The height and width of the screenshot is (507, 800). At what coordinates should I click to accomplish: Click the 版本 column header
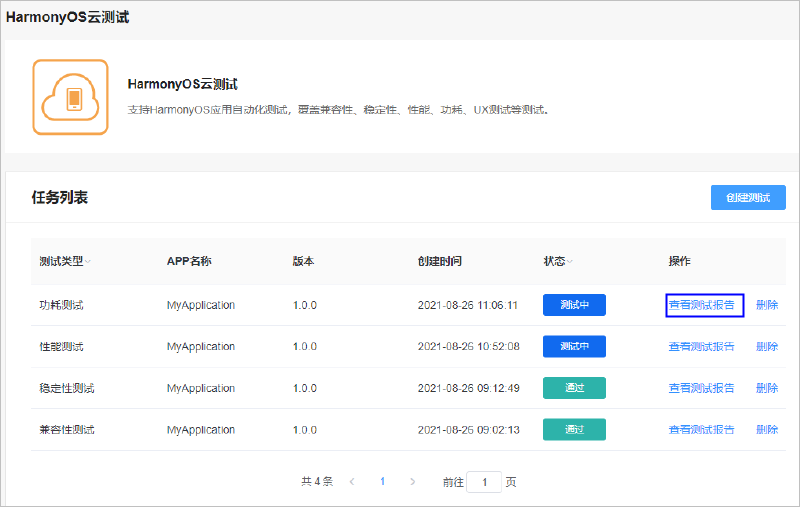coord(303,261)
